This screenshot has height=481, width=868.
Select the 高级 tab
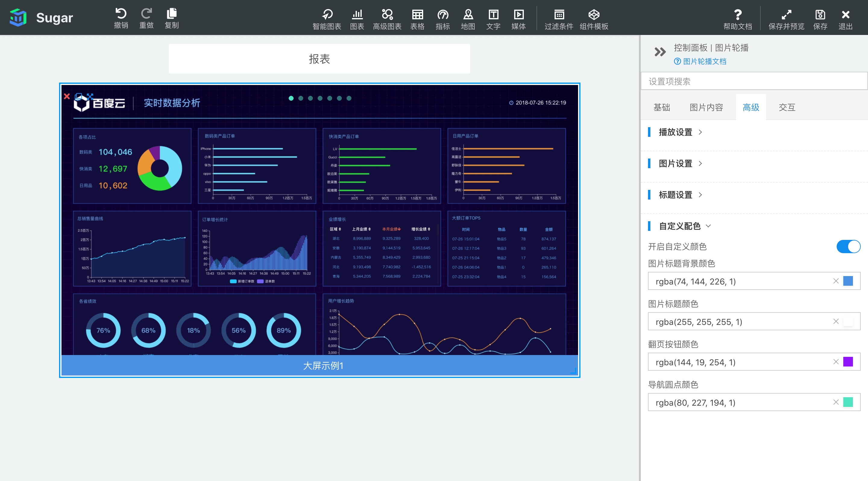(751, 108)
